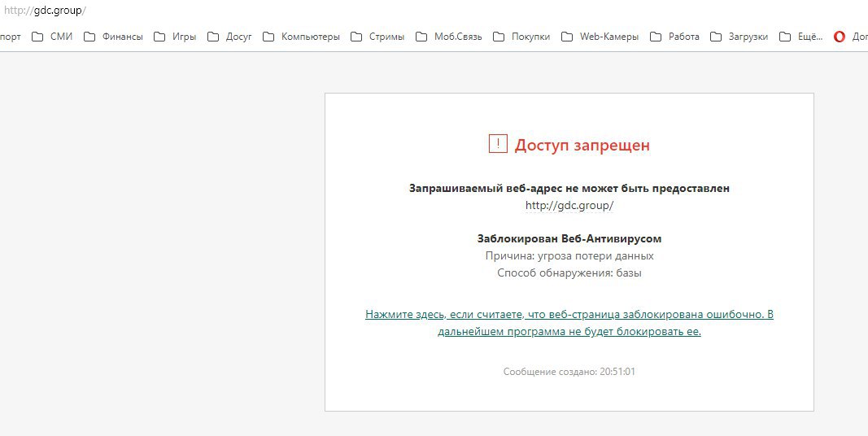Click the address bar showing gdc.group
868x436 pixels.
[44, 10]
